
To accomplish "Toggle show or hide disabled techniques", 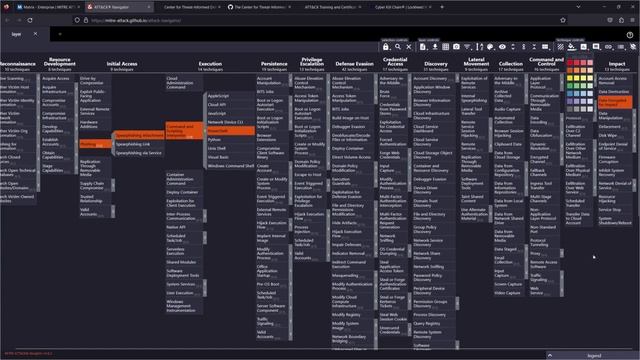I will point(502,47).
